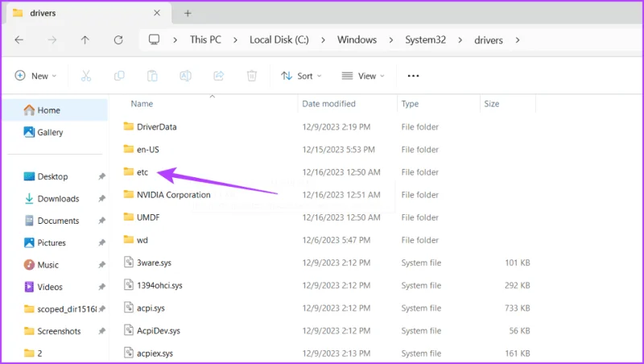Screen dimensions: 644x364
Task: Open the folder named 2 in sidebar
Action: click(33, 354)
